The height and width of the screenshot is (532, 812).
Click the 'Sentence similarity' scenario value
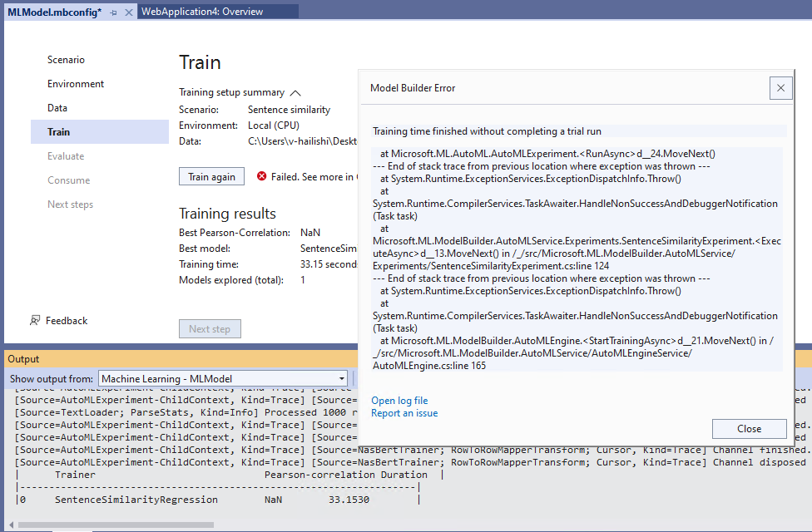click(289, 110)
